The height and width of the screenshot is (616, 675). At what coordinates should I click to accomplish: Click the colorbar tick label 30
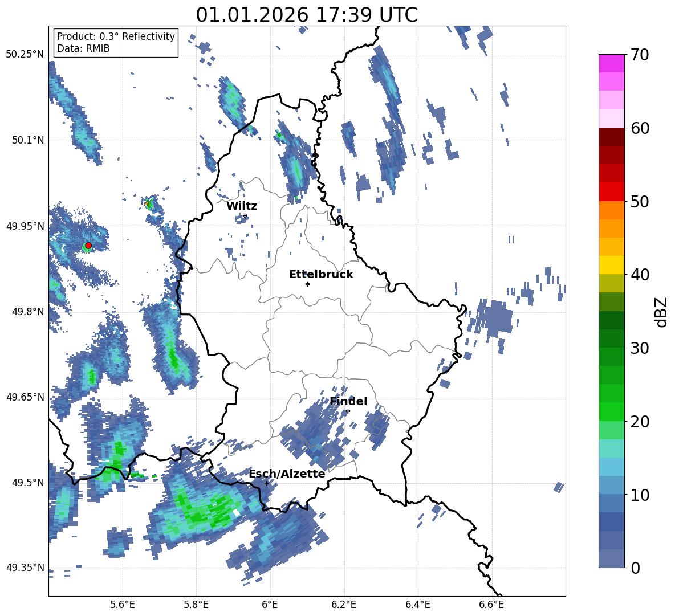640,348
